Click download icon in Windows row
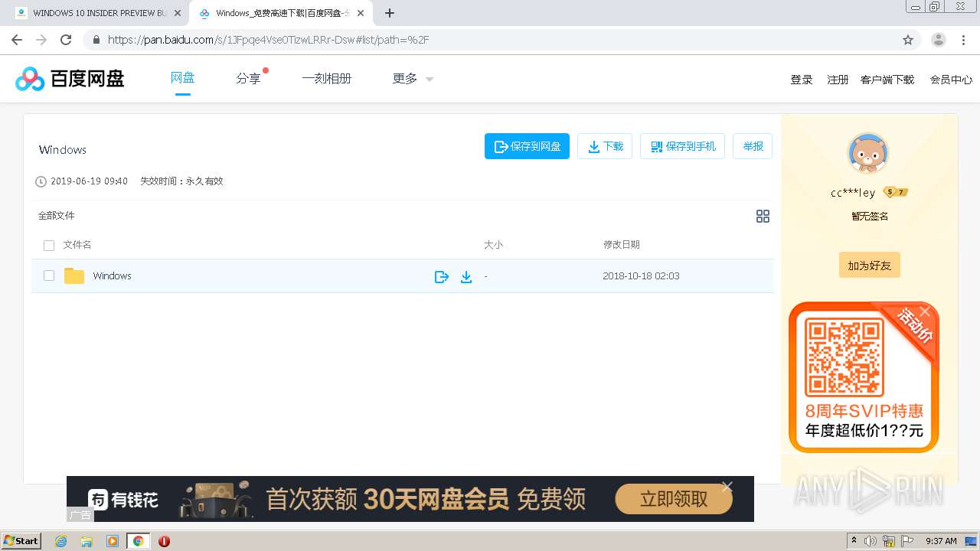The image size is (980, 551). point(465,276)
